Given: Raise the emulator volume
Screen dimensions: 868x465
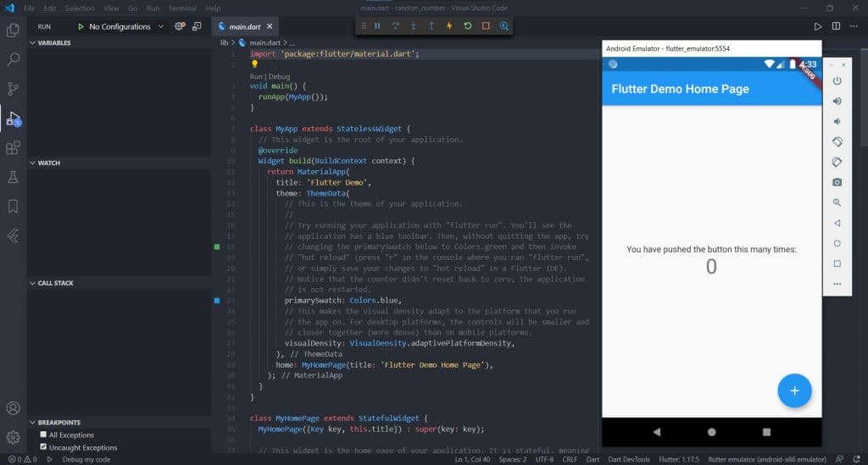Looking at the screenshot, I should (x=837, y=101).
